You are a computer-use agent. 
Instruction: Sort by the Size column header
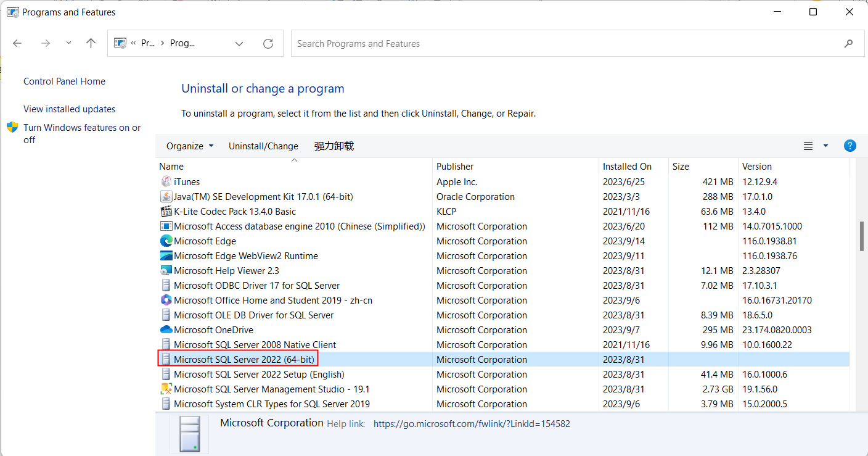703,167
